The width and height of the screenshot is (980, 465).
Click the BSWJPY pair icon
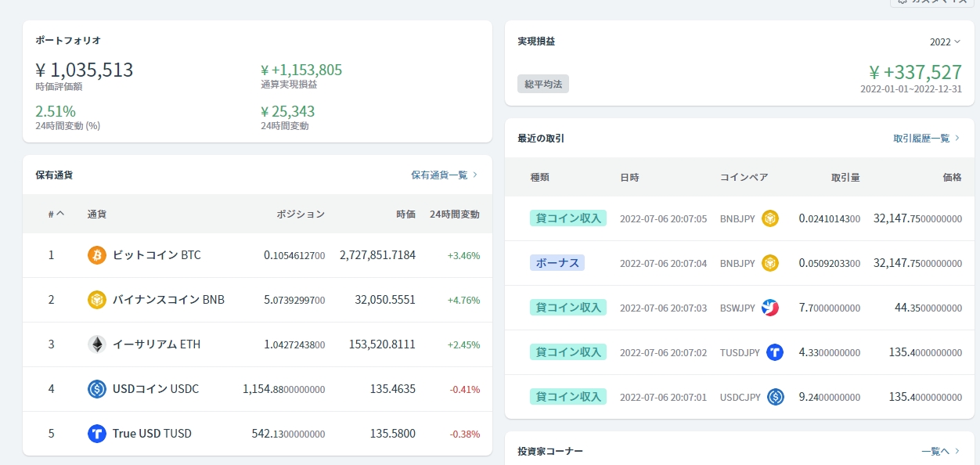770,308
